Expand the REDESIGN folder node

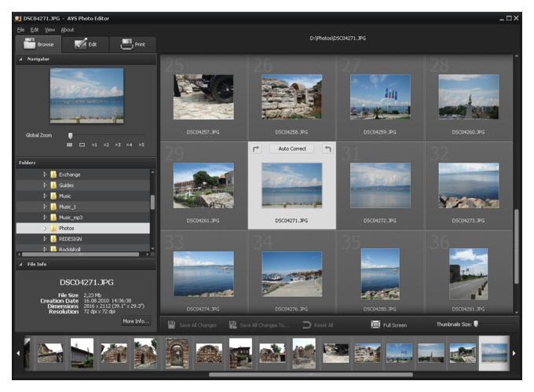45,239
